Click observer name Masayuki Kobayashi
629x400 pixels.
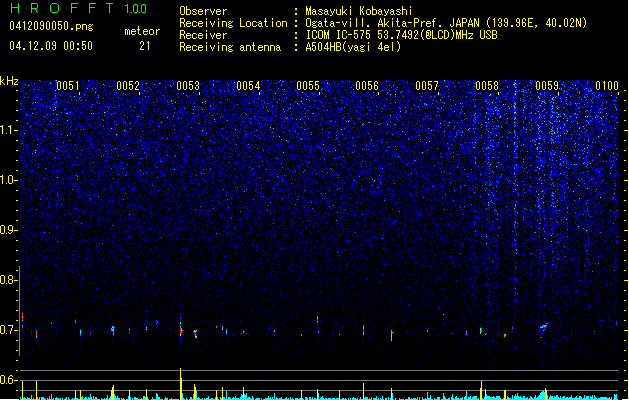(x=359, y=11)
